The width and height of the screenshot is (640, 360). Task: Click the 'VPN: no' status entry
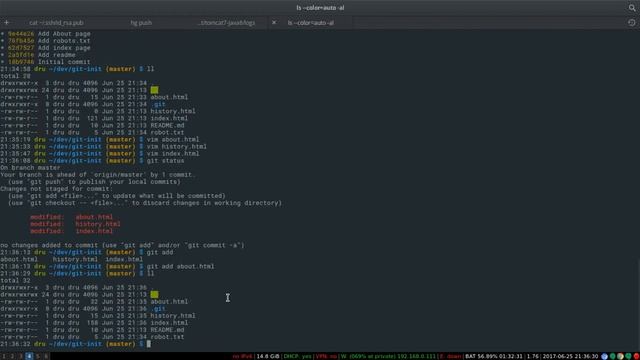(x=326, y=356)
